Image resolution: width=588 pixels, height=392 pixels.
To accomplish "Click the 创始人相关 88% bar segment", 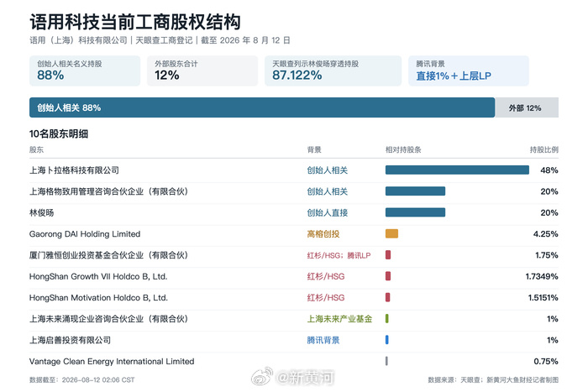I will (262, 107).
